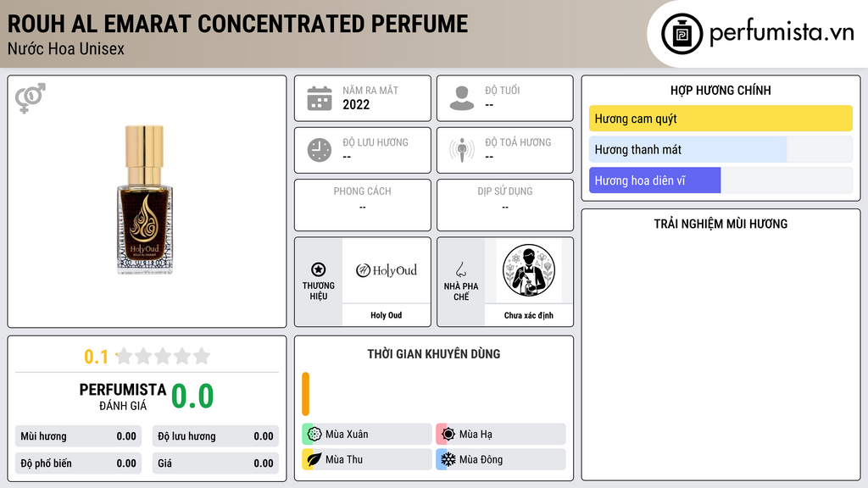Click the Thương hiệu label
Image resolution: width=868 pixels, height=488 pixels.
coord(319,291)
